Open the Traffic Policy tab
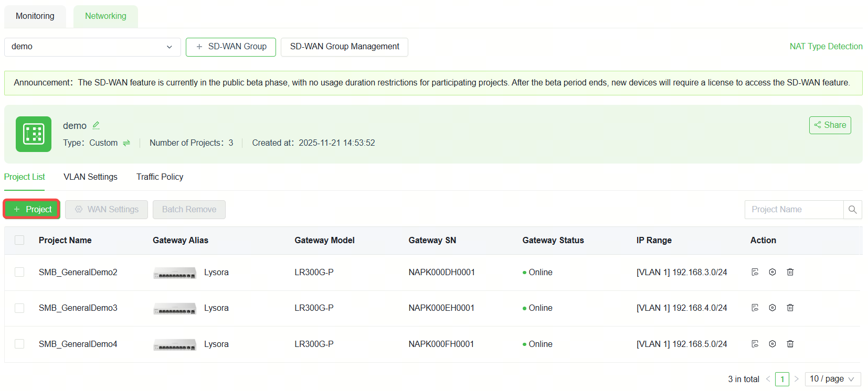Screen dimensions: 868x391 pyautogui.click(x=160, y=177)
